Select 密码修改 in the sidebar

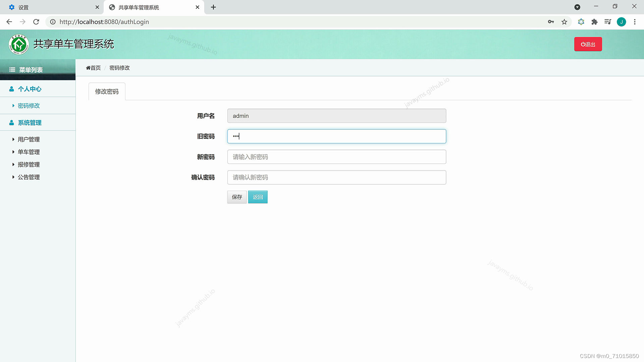pyautogui.click(x=29, y=106)
